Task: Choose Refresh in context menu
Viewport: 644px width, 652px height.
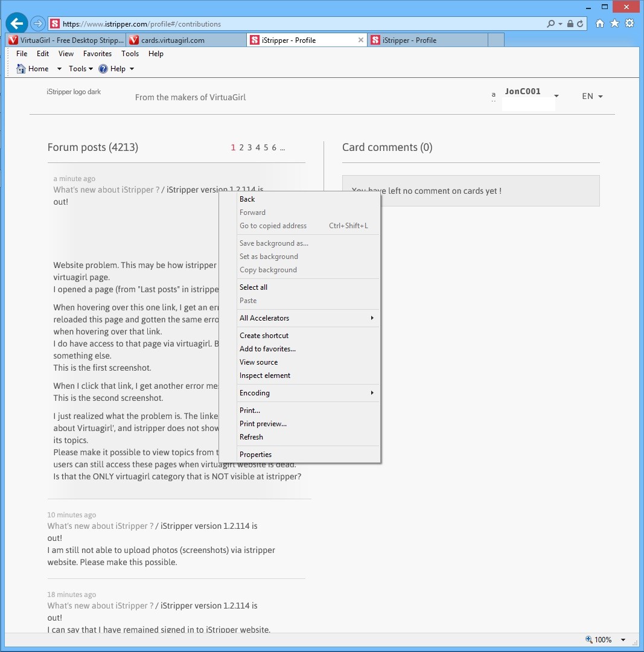Action: [x=308, y=437]
